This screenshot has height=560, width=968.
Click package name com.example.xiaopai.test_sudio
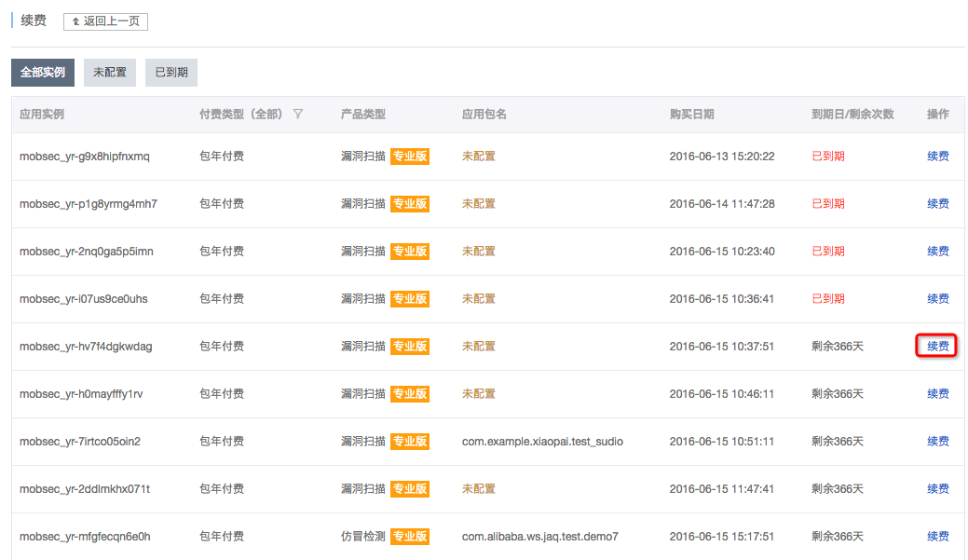[x=542, y=442]
